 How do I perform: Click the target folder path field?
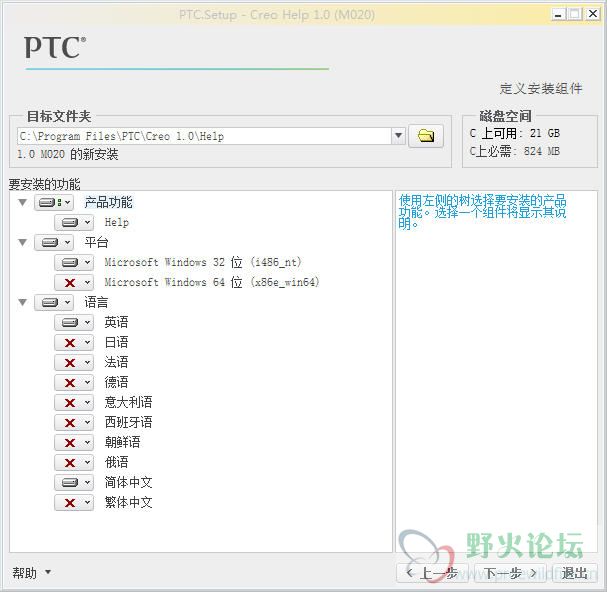(x=204, y=136)
